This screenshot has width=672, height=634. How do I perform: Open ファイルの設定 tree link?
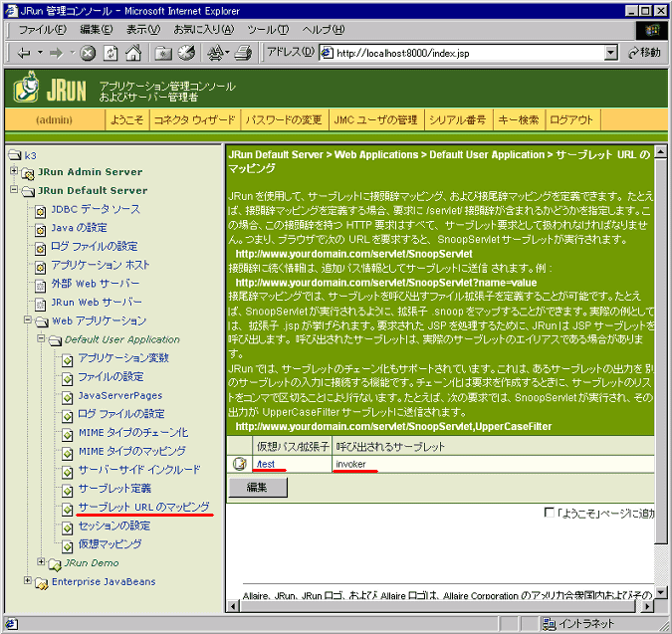111,377
